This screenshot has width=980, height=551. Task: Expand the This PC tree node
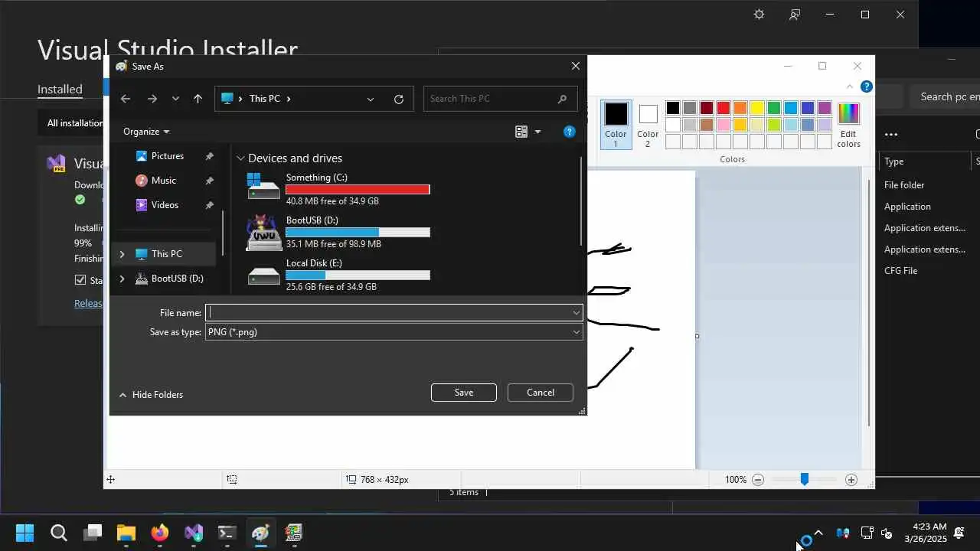tap(122, 254)
